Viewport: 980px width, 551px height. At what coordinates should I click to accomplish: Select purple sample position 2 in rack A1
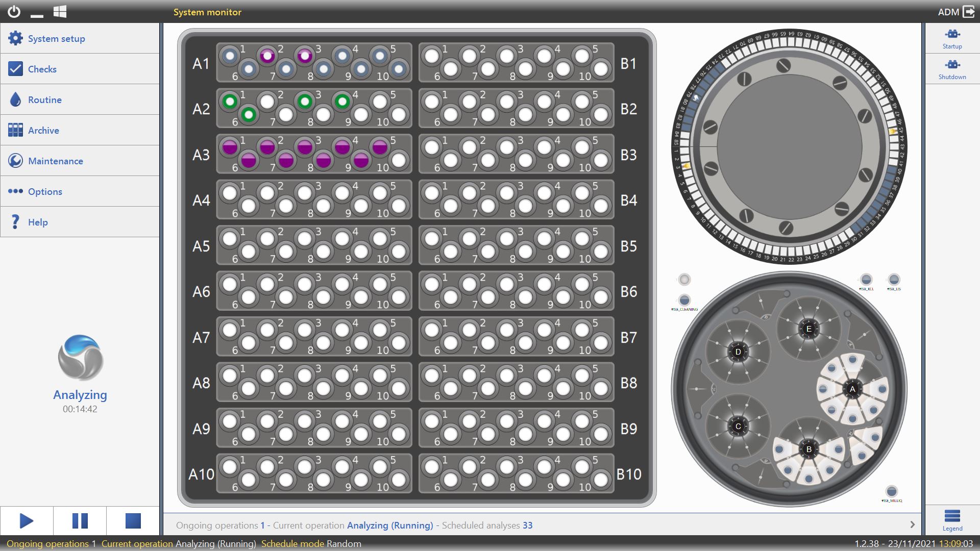(267, 56)
